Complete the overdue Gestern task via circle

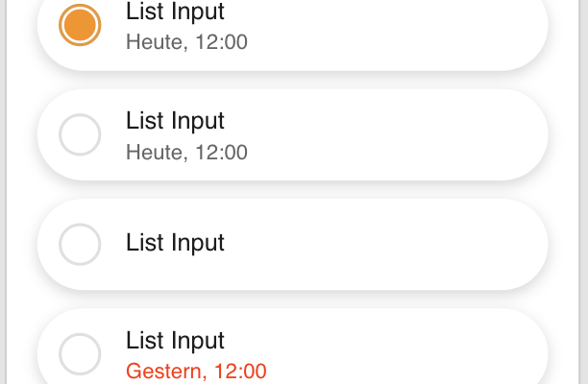[x=80, y=354]
